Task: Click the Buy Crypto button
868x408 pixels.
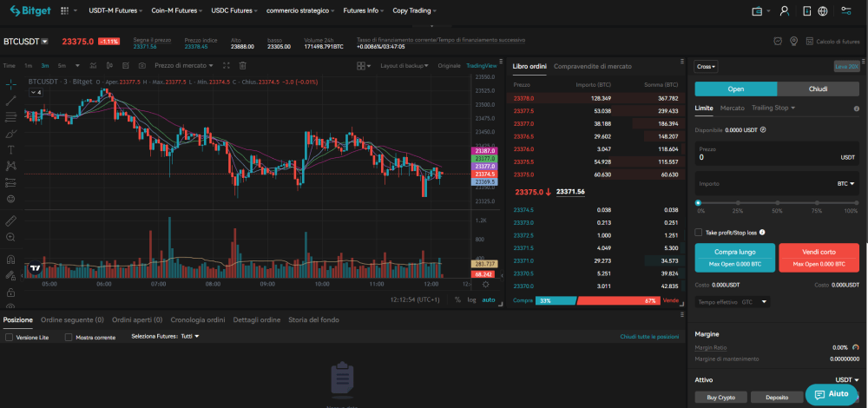Action: [720, 397]
